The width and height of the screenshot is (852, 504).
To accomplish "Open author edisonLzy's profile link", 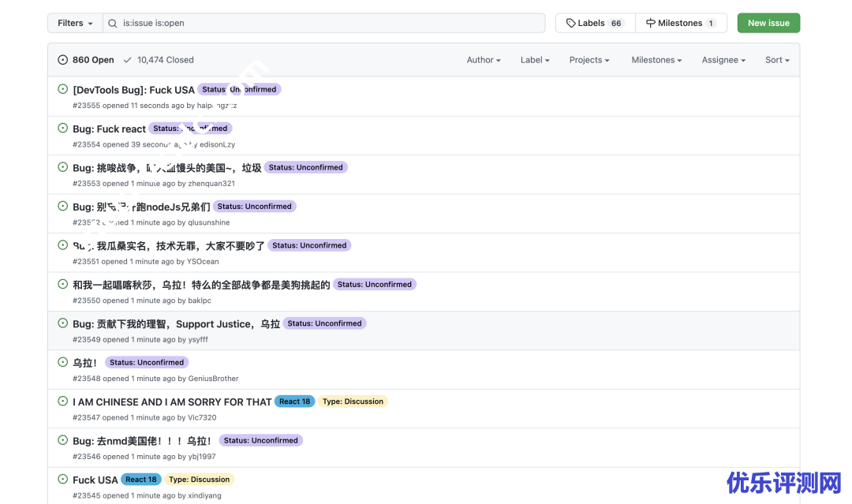I will pos(218,144).
